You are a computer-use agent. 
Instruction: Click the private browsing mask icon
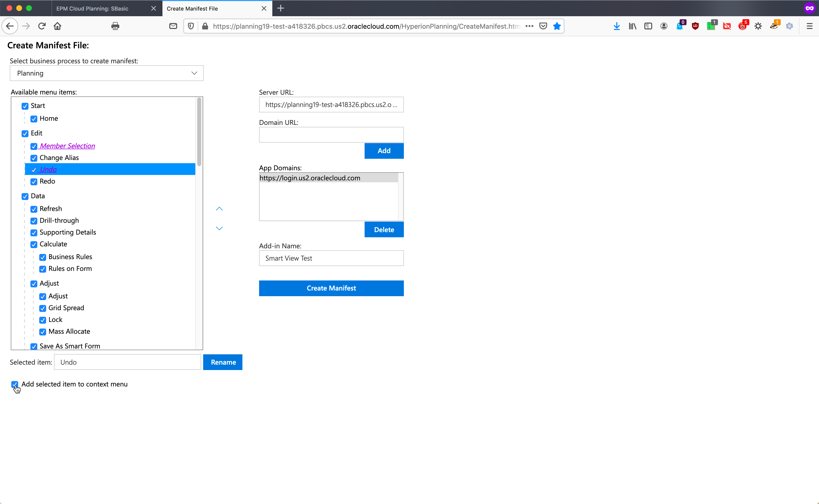[809, 8]
